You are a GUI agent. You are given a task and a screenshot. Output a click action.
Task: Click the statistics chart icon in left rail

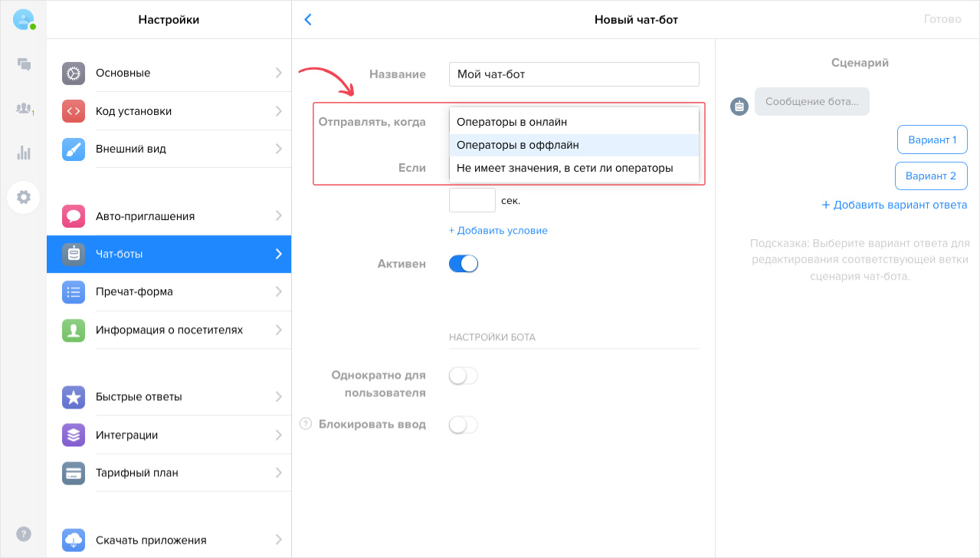[24, 153]
